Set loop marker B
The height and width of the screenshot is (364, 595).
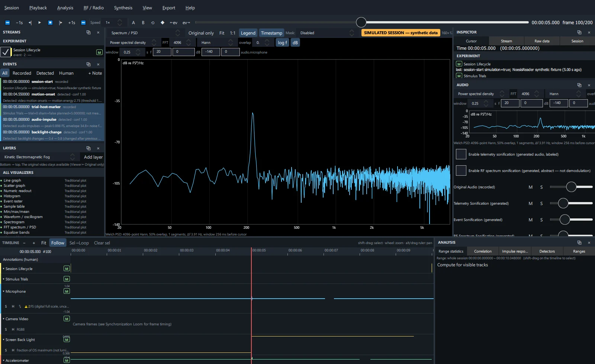[143, 23]
